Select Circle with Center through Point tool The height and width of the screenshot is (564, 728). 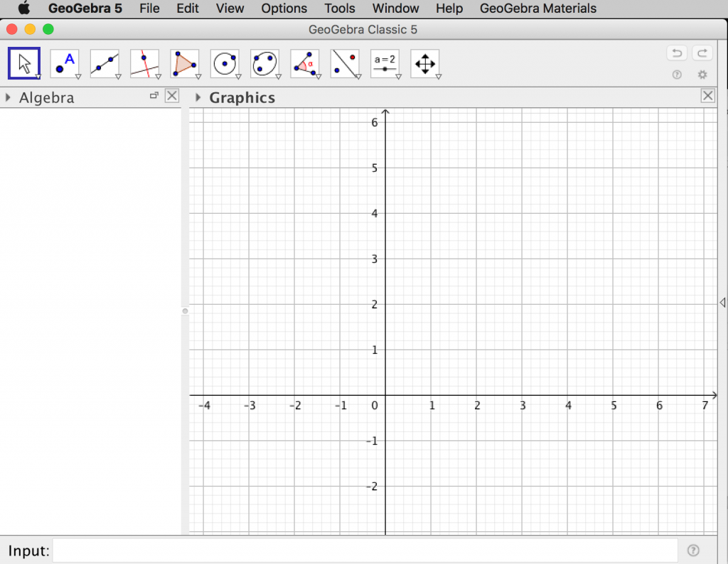(x=225, y=63)
